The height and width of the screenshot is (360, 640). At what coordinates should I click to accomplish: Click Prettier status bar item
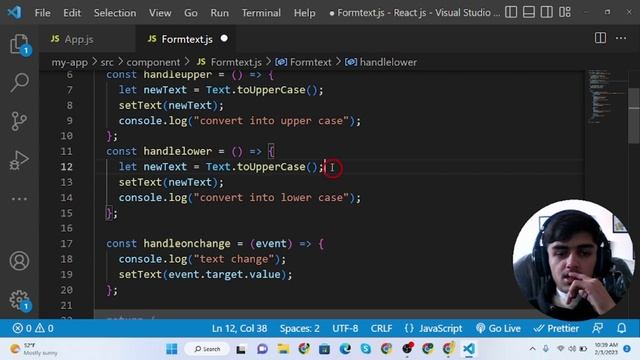pos(556,328)
